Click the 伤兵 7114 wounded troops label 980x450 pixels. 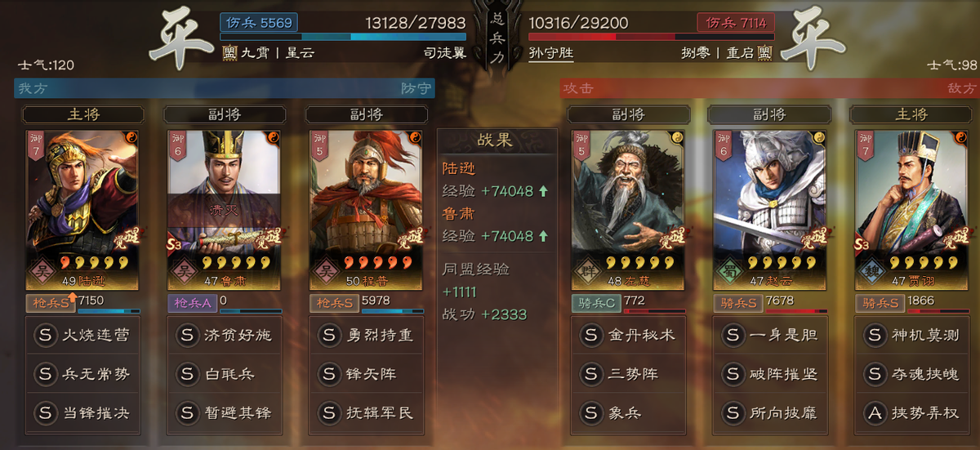pos(736,23)
